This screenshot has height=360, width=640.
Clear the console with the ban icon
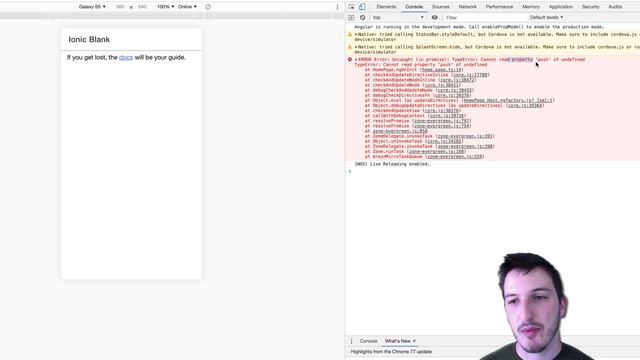(x=362, y=18)
